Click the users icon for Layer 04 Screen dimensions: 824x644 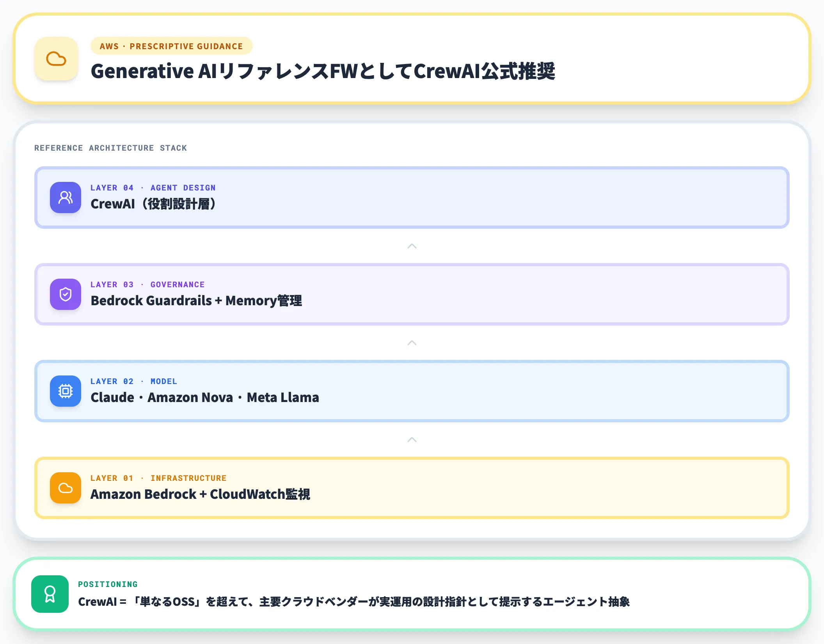(66, 197)
